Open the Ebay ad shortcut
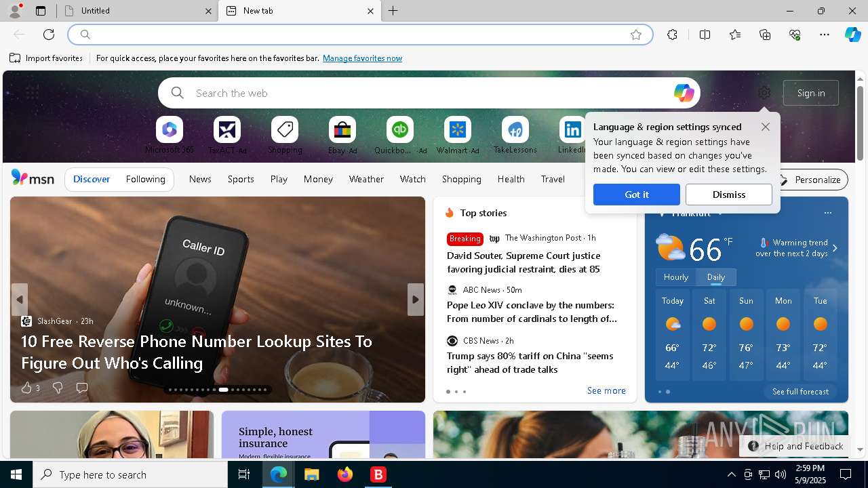 coord(342,136)
